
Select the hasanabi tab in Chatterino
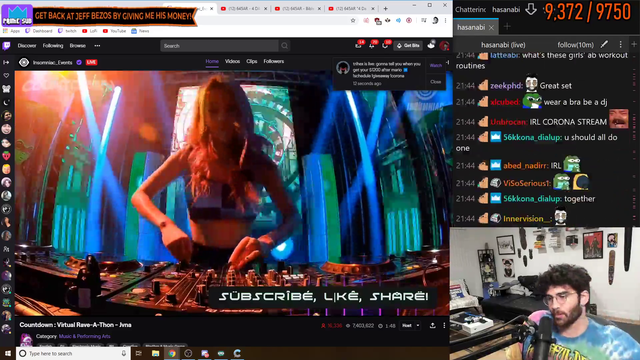click(x=471, y=27)
